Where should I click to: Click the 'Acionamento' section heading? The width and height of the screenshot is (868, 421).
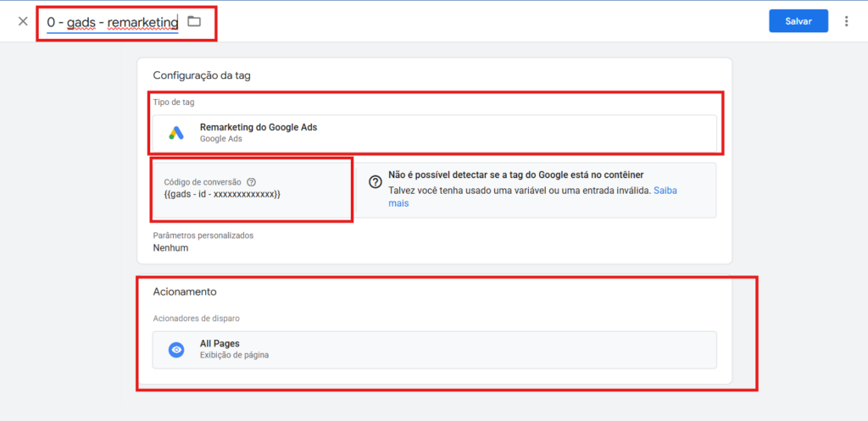click(184, 291)
